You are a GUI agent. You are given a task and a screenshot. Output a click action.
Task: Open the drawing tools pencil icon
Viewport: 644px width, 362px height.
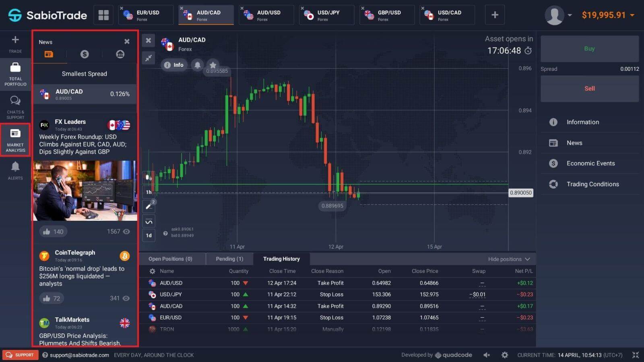tap(149, 206)
